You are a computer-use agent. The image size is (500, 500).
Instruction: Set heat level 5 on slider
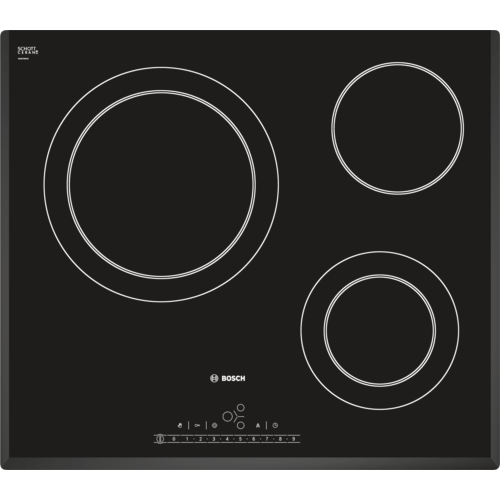(x=240, y=439)
